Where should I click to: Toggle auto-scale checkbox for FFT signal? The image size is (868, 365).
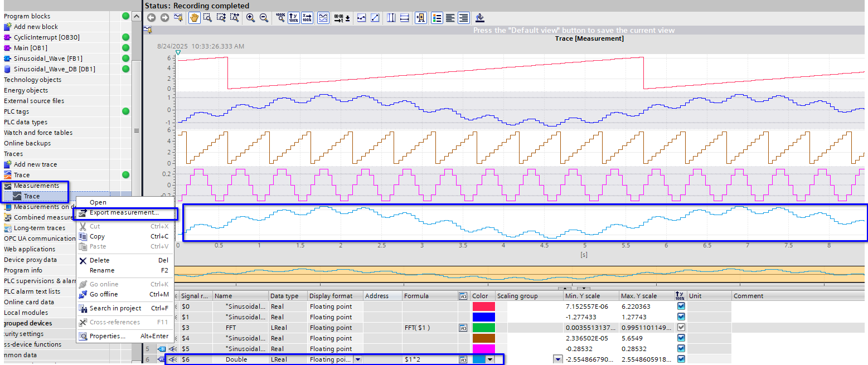(x=681, y=328)
